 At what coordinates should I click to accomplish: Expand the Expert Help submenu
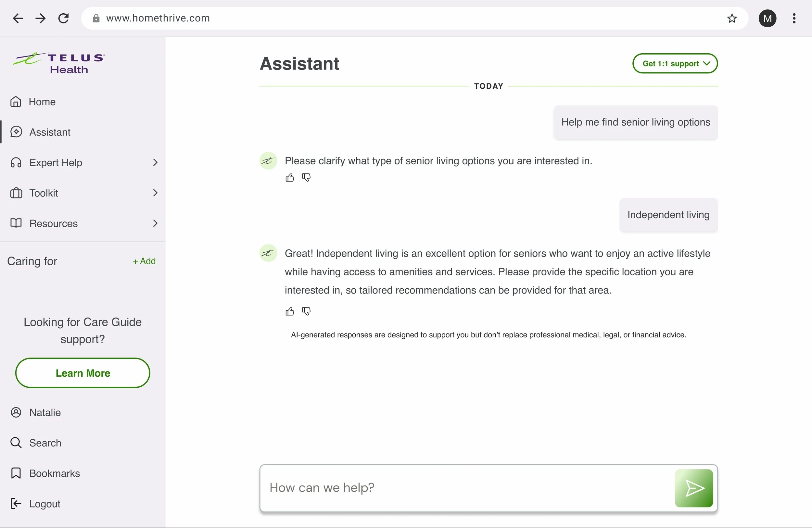pos(155,162)
